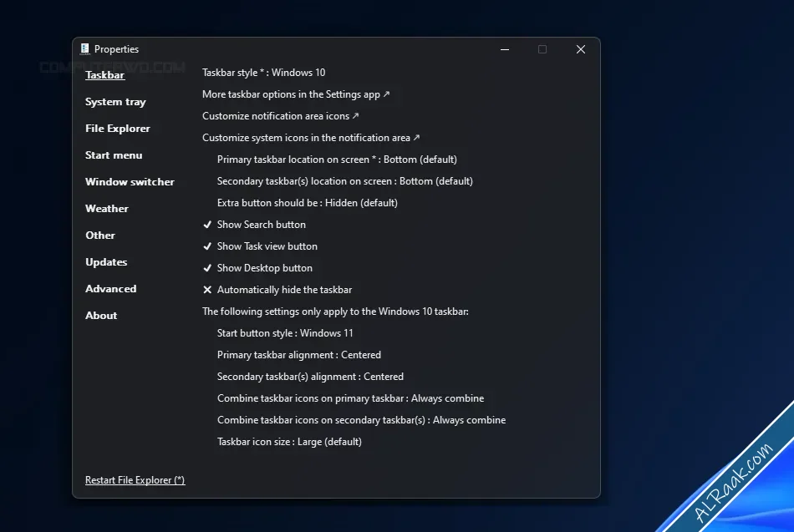Change Combine icons on secondary taskbar(s)
This screenshot has width=794, height=532.
[x=362, y=420]
